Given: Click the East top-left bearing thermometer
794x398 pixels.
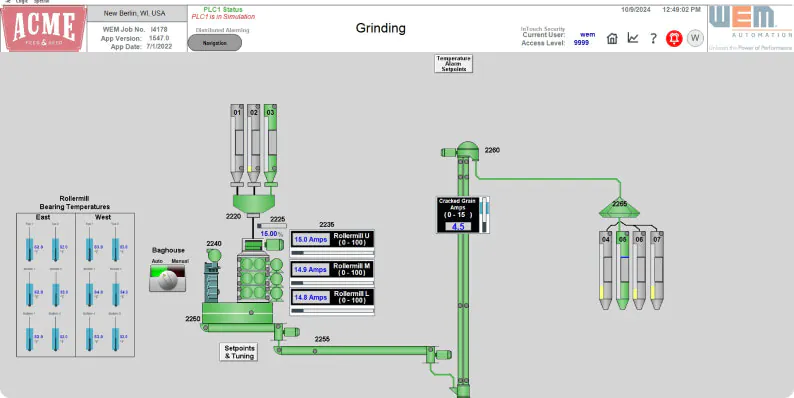Looking at the screenshot, I should point(29,245).
